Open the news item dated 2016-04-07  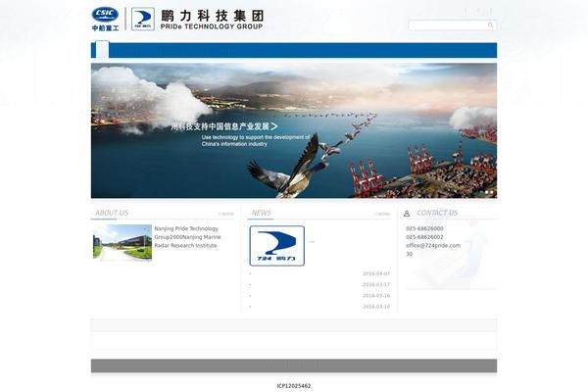click(x=319, y=273)
